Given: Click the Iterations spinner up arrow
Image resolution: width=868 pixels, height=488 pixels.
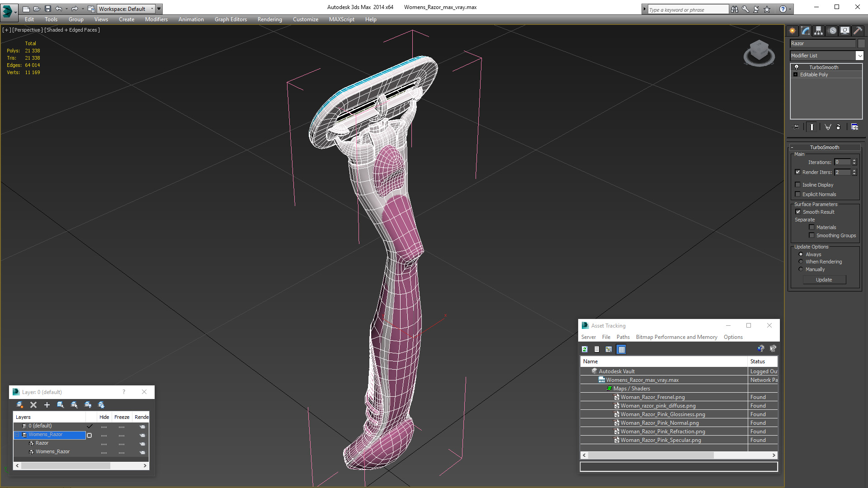Looking at the screenshot, I should pyautogui.click(x=854, y=160).
